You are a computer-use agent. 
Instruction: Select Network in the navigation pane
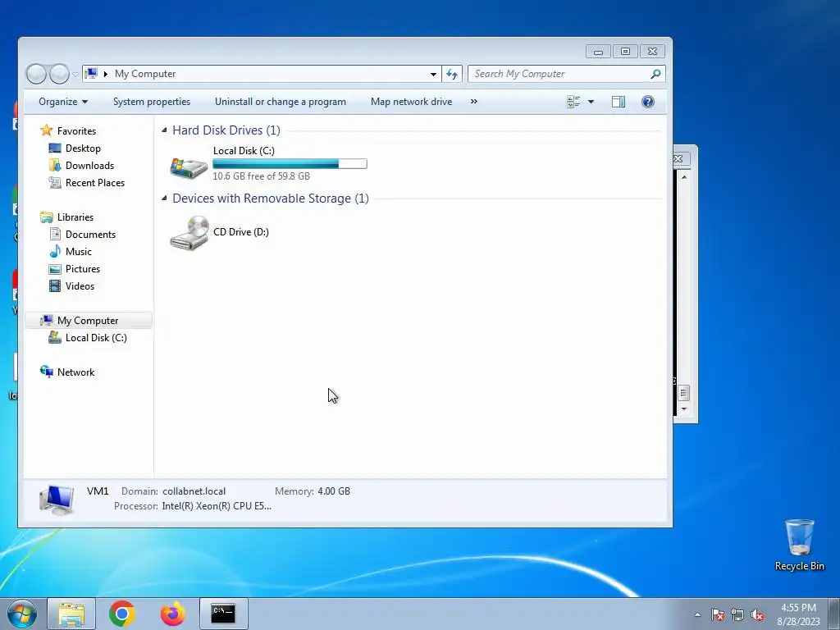click(75, 372)
